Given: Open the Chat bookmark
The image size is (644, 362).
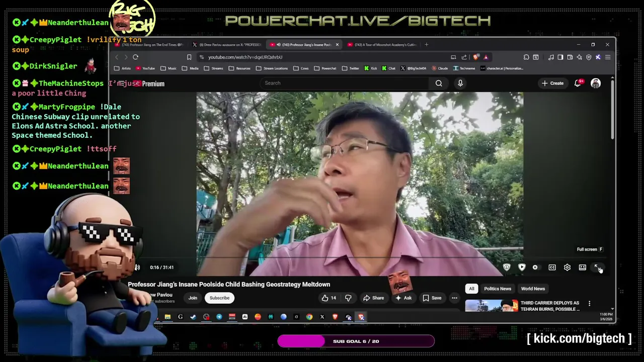Looking at the screenshot, I should point(388,68).
